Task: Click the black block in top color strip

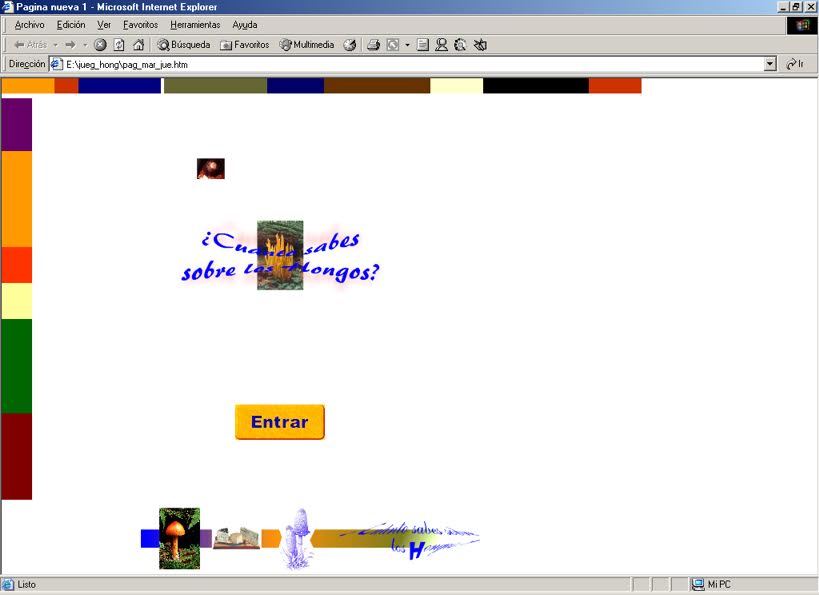Action: coord(536,86)
